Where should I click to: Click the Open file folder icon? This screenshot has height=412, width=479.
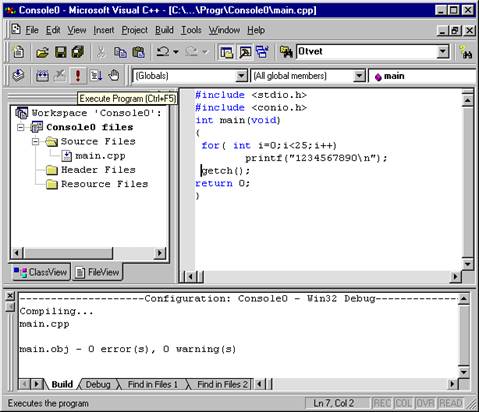[42, 52]
